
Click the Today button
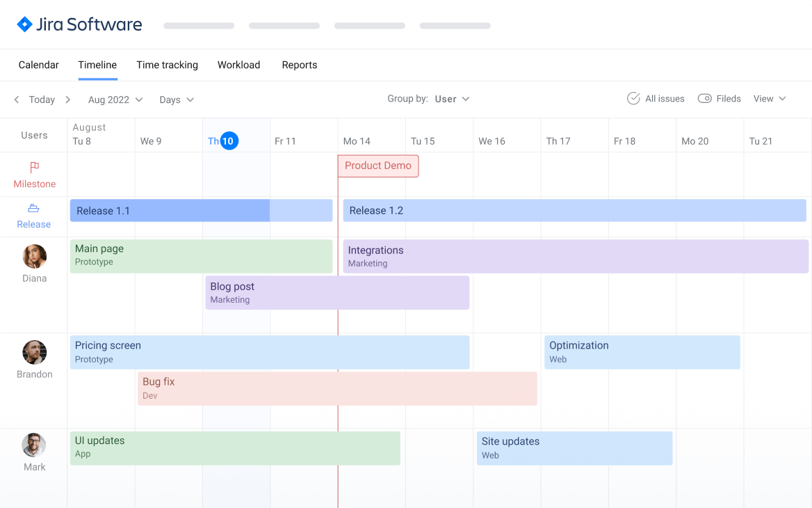point(42,100)
